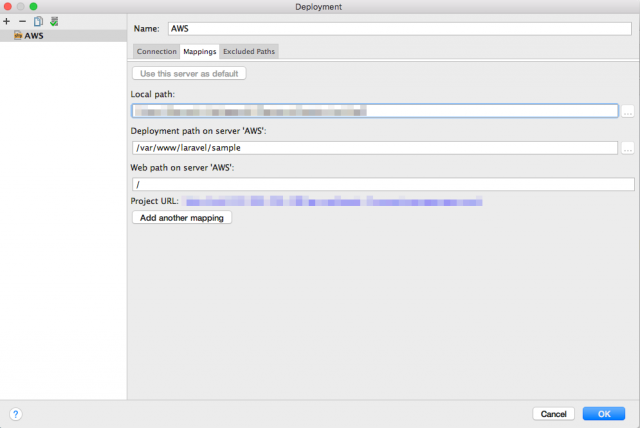640x428 pixels.
Task: Open the help question mark icon
Action: pos(16,414)
